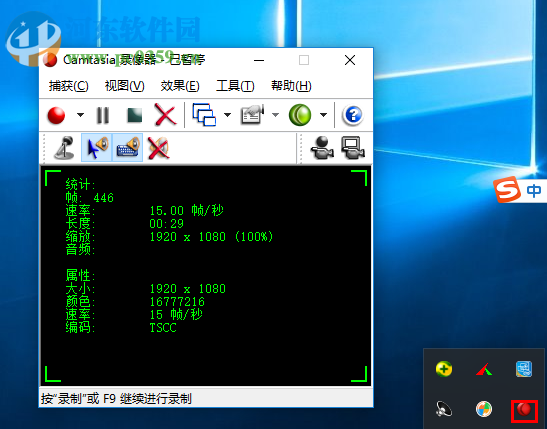Click the 帧: 446 frame count text

coord(90,198)
